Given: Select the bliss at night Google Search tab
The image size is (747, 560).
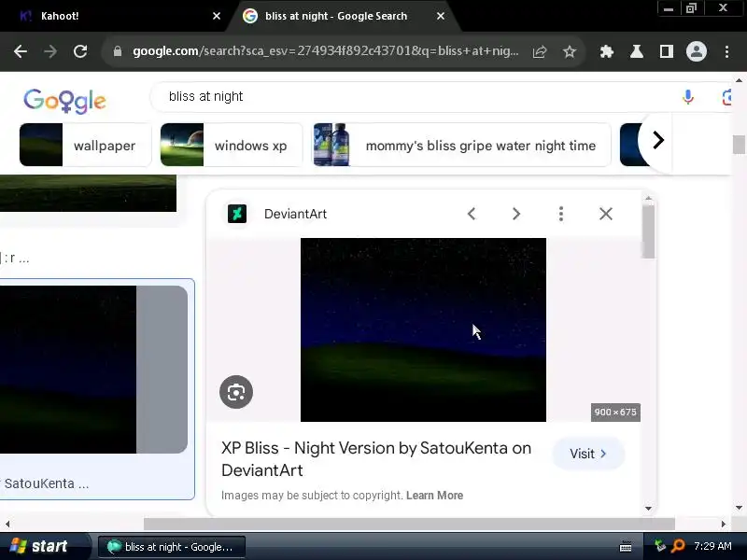Looking at the screenshot, I should click(x=336, y=16).
